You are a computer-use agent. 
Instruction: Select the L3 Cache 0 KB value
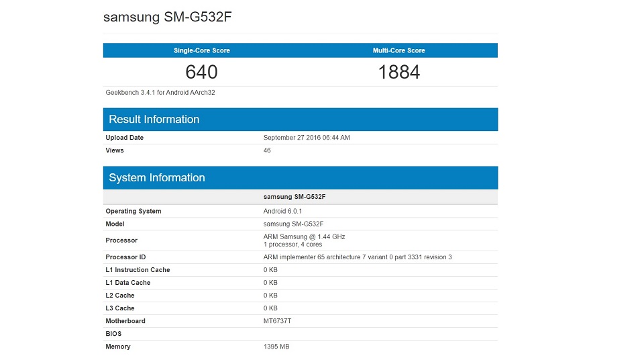point(270,308)
